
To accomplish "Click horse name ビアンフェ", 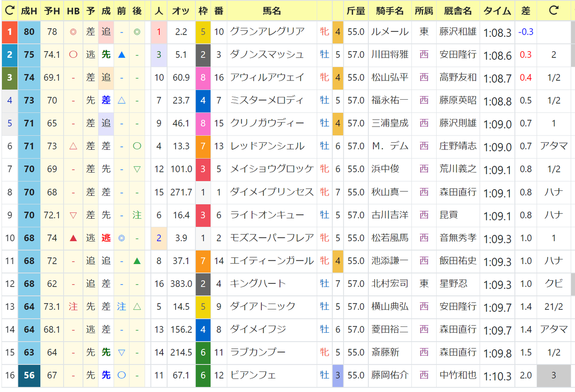I will point(253,375).
